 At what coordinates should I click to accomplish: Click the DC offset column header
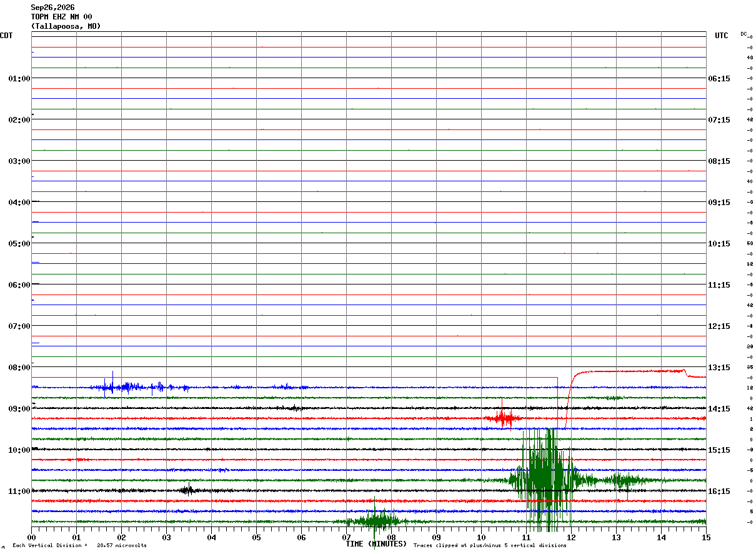[x=744, y=34]
